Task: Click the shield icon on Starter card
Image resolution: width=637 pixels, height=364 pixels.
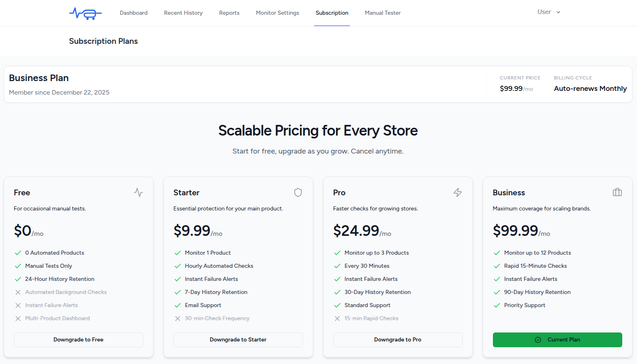Action: 298,192
